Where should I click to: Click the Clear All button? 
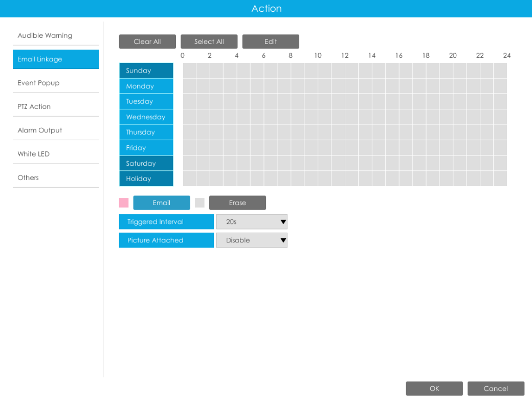coord(147,41)
